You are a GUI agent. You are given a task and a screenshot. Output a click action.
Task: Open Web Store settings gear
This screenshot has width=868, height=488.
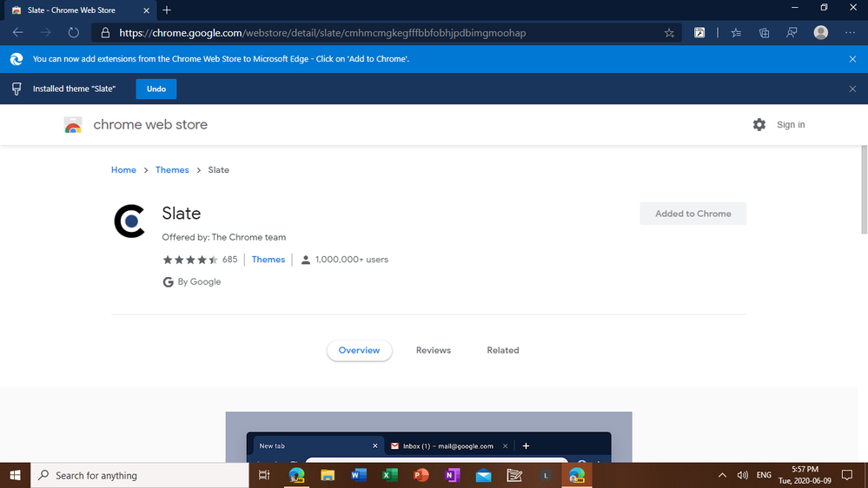[759, 124]
